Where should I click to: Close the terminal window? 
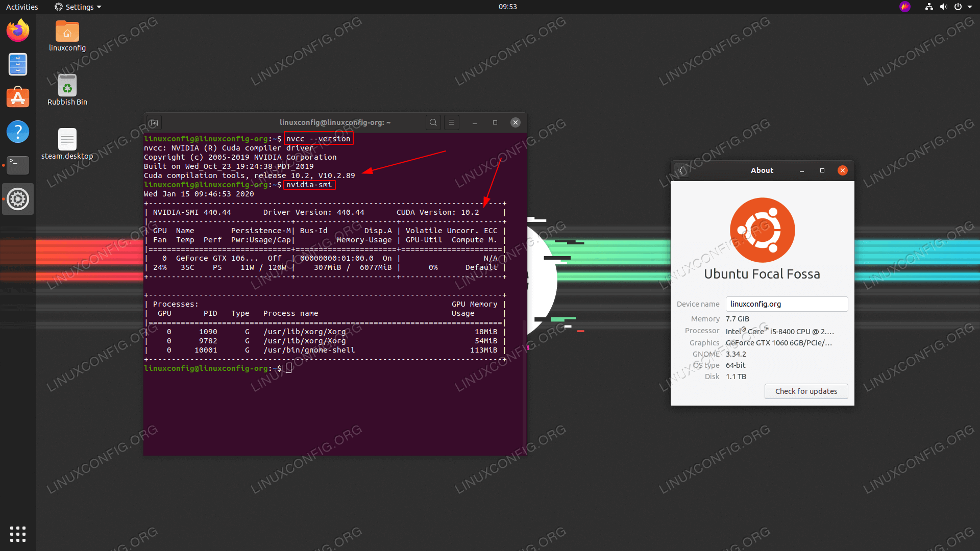pyautogui.click(x=516, y=122)
